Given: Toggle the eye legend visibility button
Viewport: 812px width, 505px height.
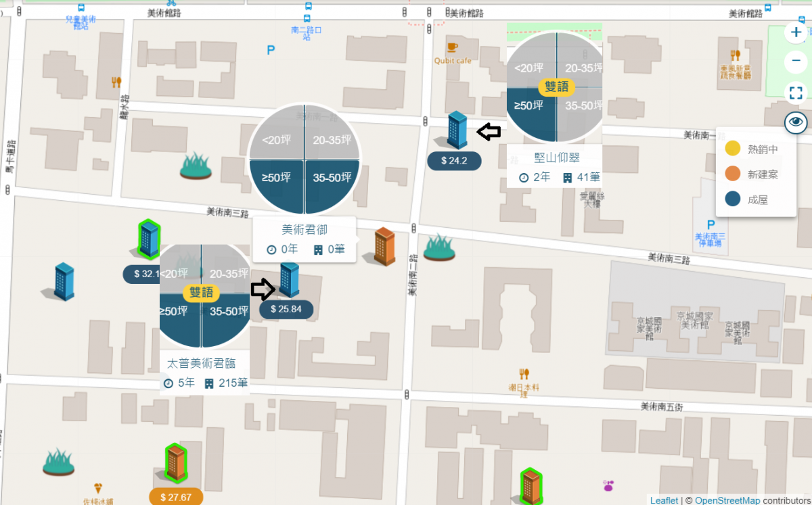Looking at the screenshot, I should coord(796,122).
